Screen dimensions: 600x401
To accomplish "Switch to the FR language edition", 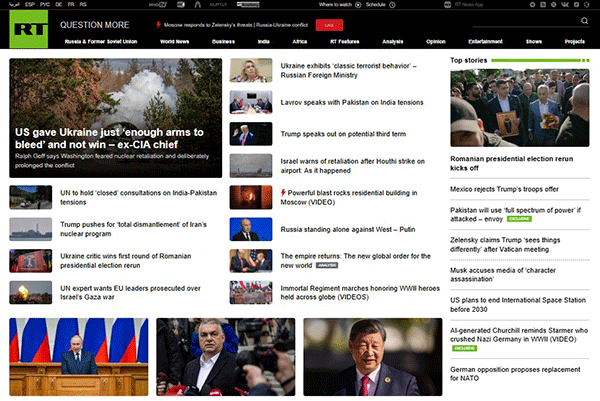I will pos(71,5).
